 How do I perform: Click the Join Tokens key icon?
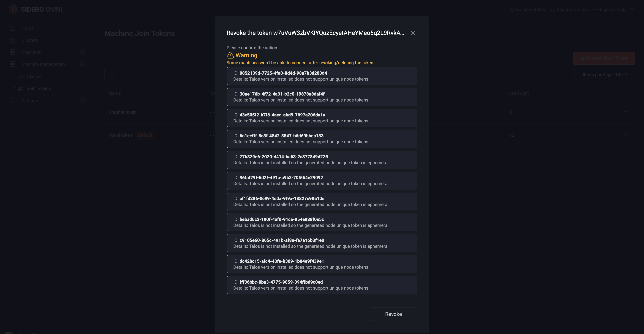click(x=21, y=88)
